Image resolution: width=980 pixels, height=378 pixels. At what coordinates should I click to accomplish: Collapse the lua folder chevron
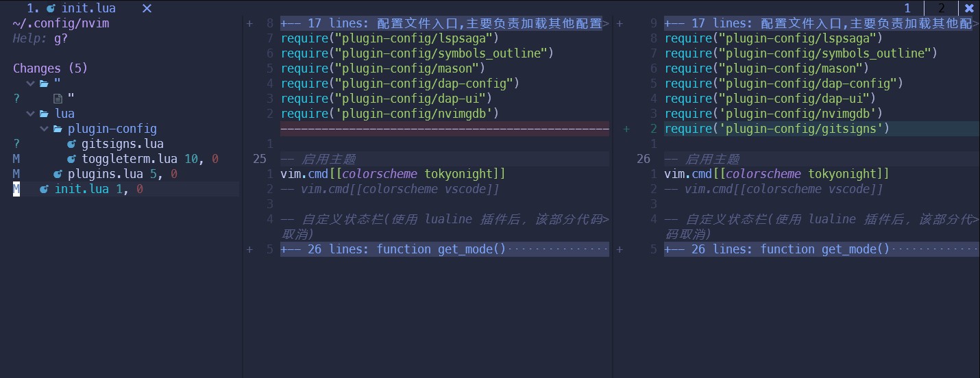point(30,114)
